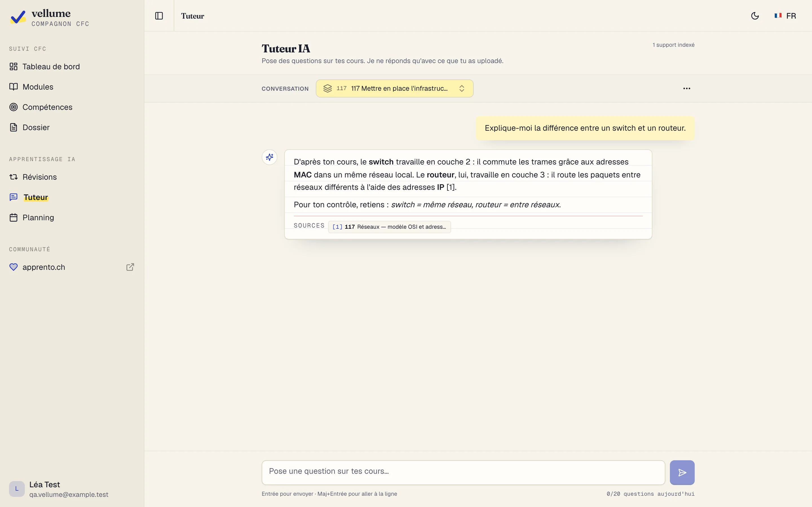The height and width of the screenshot is (507, 812).
Task: Focus the 'Pose une question' input field
Action: 463,472
